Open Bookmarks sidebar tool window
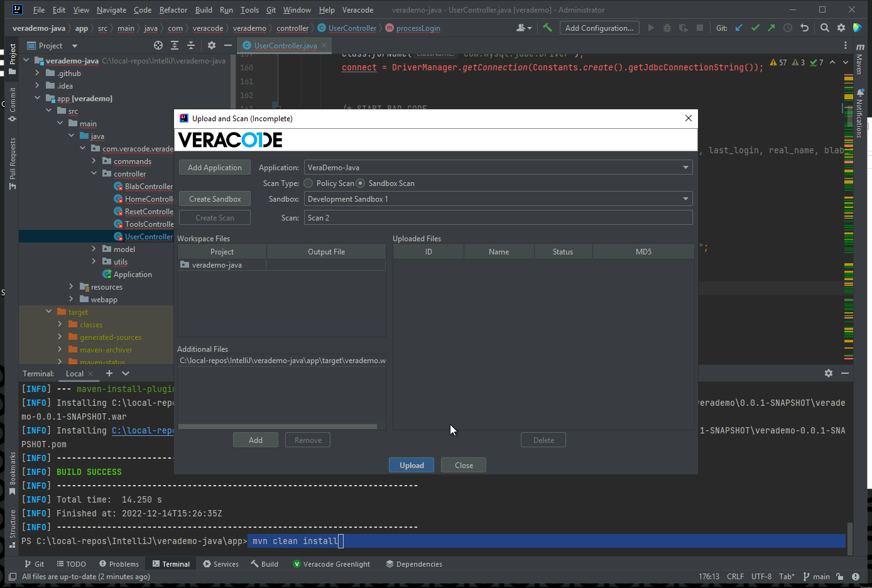 [x=12, y=473]
